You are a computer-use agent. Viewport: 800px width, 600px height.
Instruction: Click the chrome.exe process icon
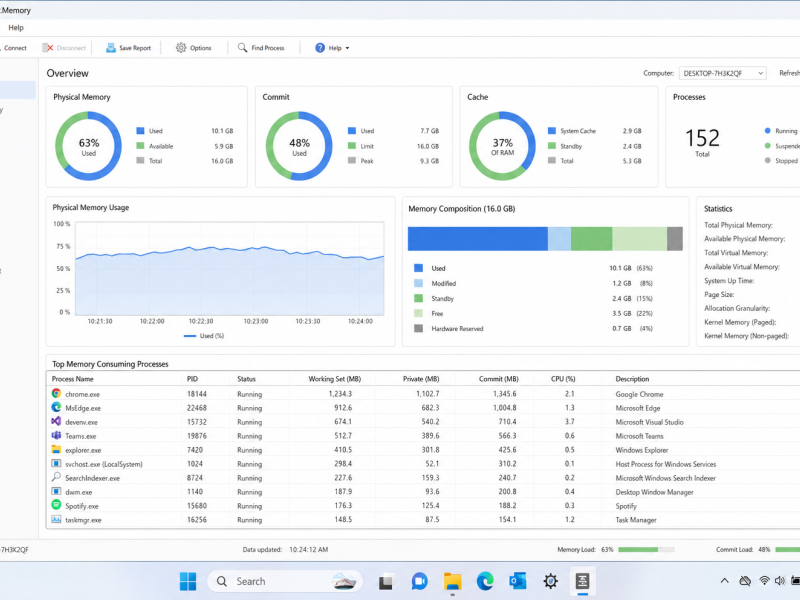point(56,393)
